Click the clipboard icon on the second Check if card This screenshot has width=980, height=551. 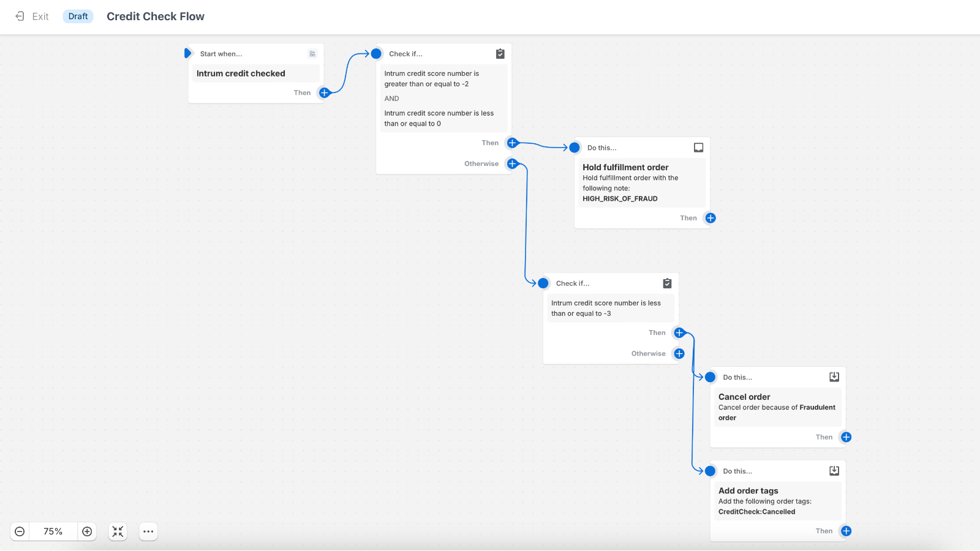(667, 283)
